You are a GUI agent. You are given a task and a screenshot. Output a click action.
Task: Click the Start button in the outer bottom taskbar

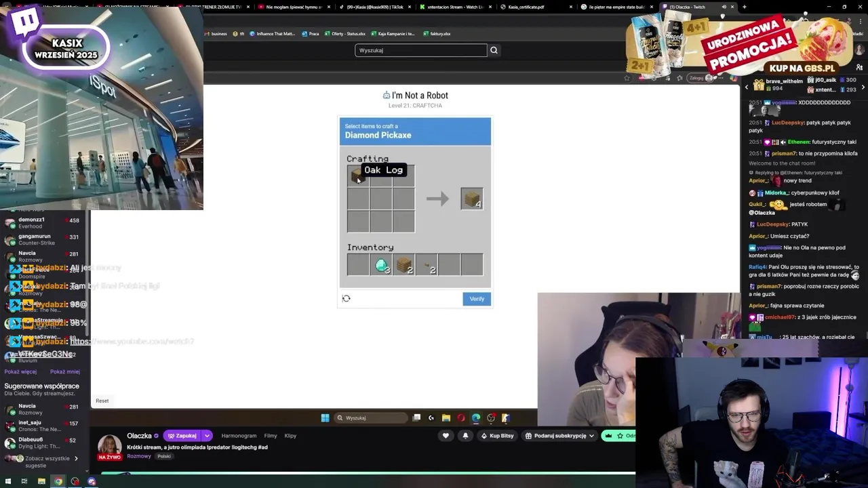click(7, 481)
